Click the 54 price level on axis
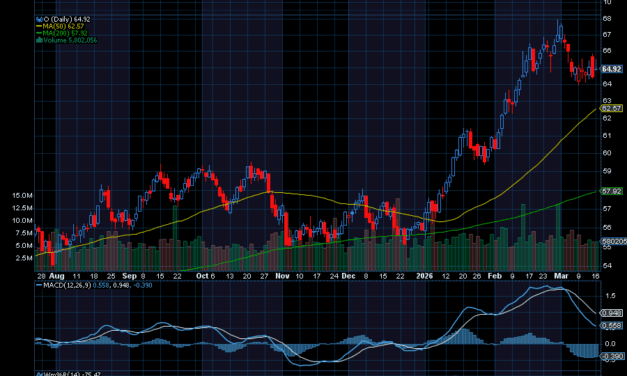This screenshot has height=376, width=627. click(607, 266)
